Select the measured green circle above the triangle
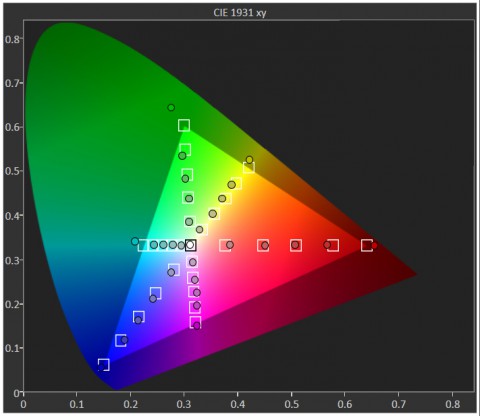 (171, 108)
